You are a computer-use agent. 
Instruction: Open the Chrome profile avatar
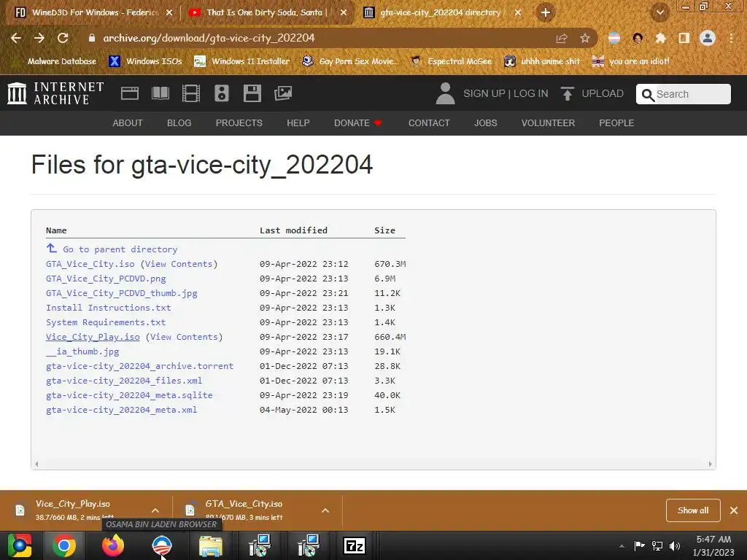tap(708, 38)
